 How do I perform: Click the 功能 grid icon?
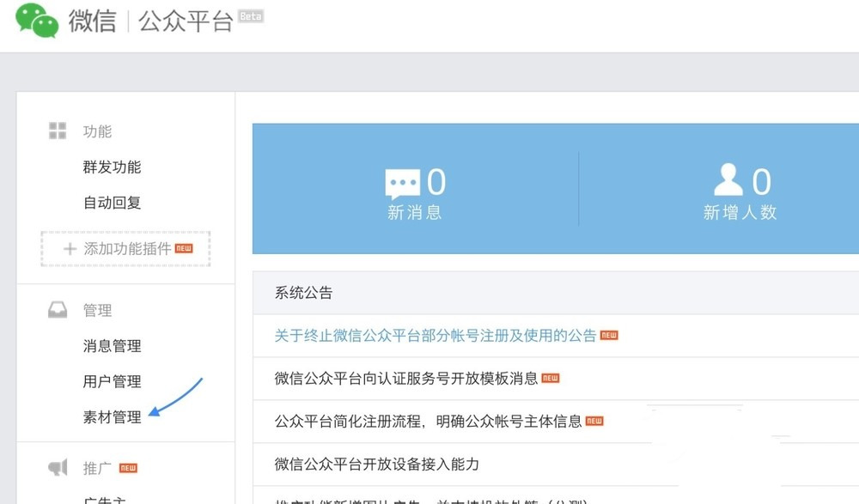(x=58, y=131)
